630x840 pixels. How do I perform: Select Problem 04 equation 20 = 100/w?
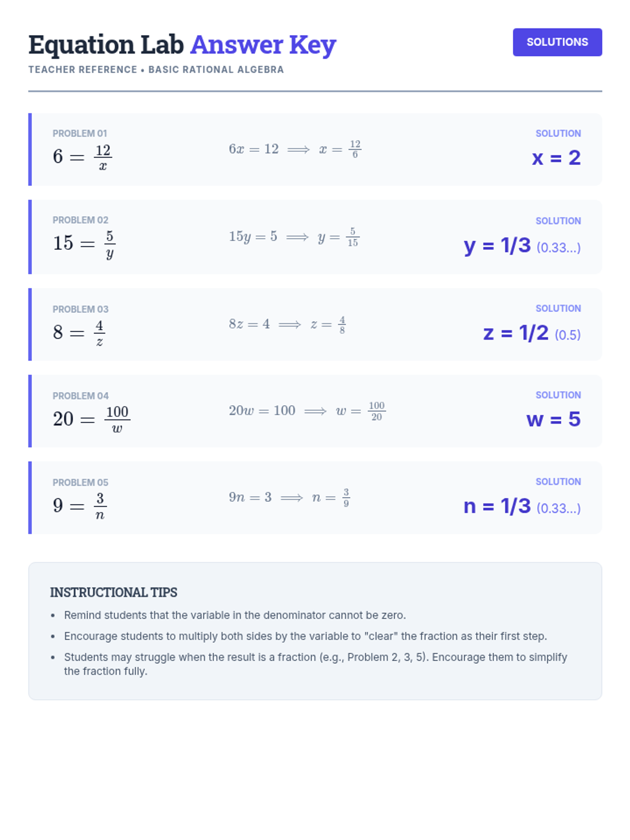click(x=91, y=419)
